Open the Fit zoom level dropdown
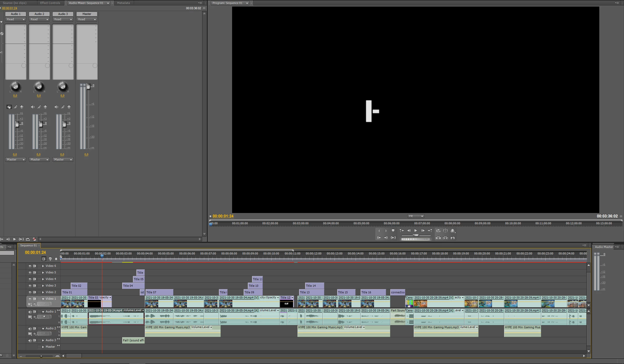The width and height of the screenshot is (624, 364). (x=416, y=216)
